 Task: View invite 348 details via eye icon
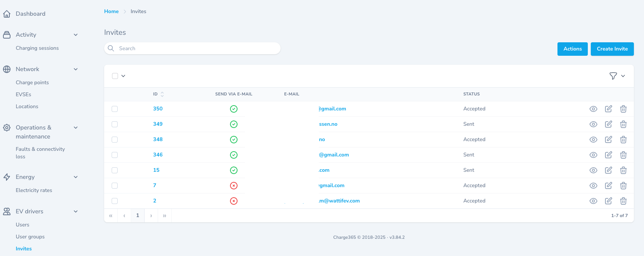tap(593, 140)
